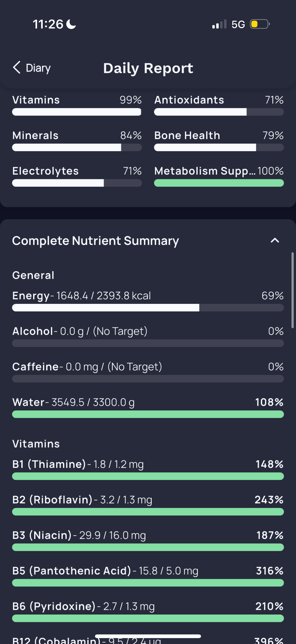
Task: Open the Vitamins score category
Action: pyautogui.click(x=77, y=105)
